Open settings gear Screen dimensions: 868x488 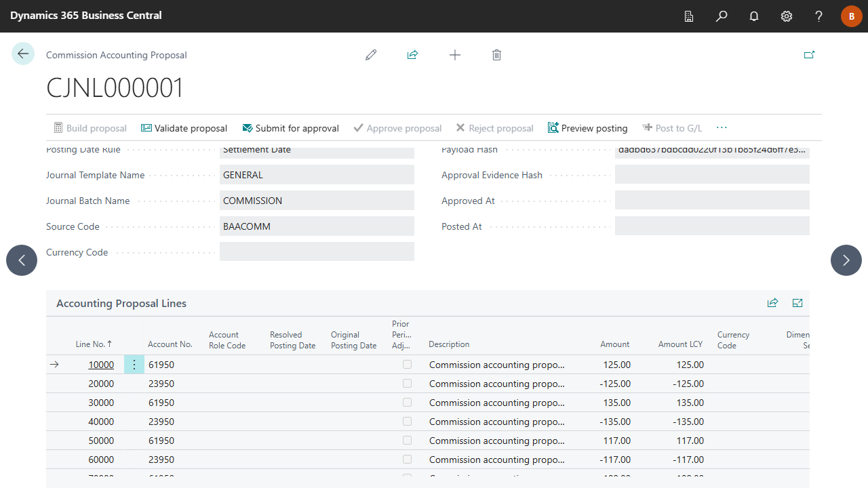pos(787,16)
